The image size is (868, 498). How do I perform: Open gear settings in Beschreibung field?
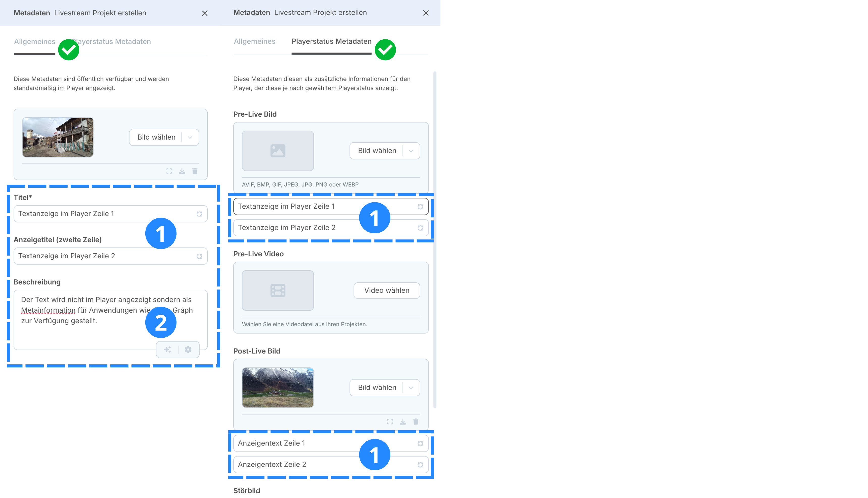(188, 350)
